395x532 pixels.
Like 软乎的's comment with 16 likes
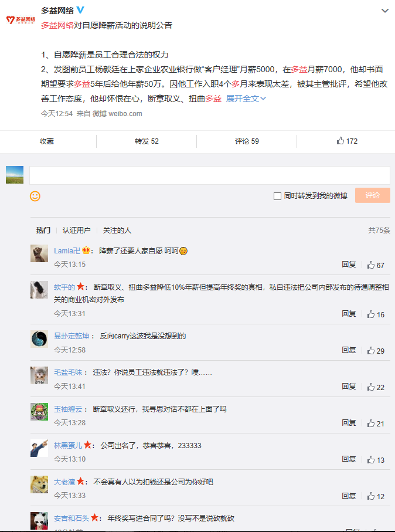(376, 314)
